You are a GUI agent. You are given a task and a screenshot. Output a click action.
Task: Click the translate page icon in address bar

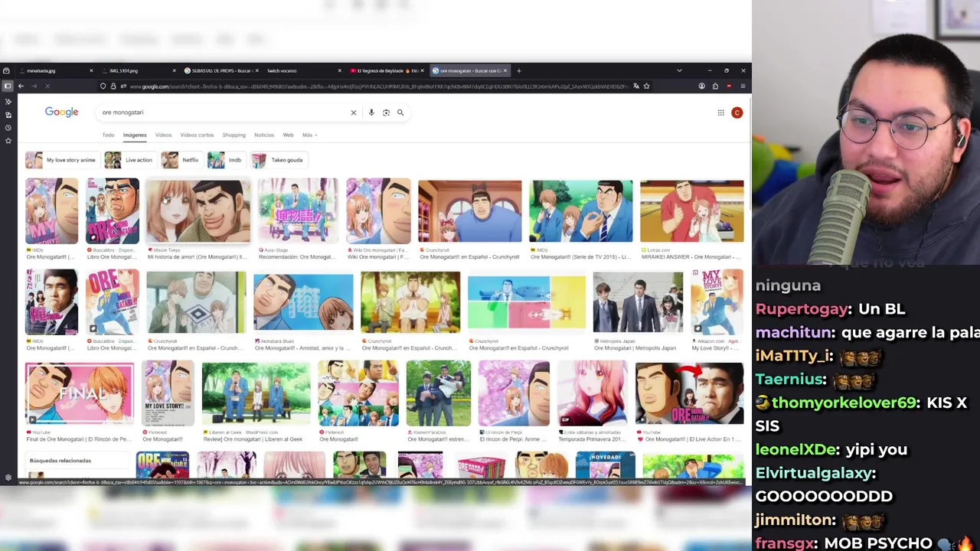point(635,86)
